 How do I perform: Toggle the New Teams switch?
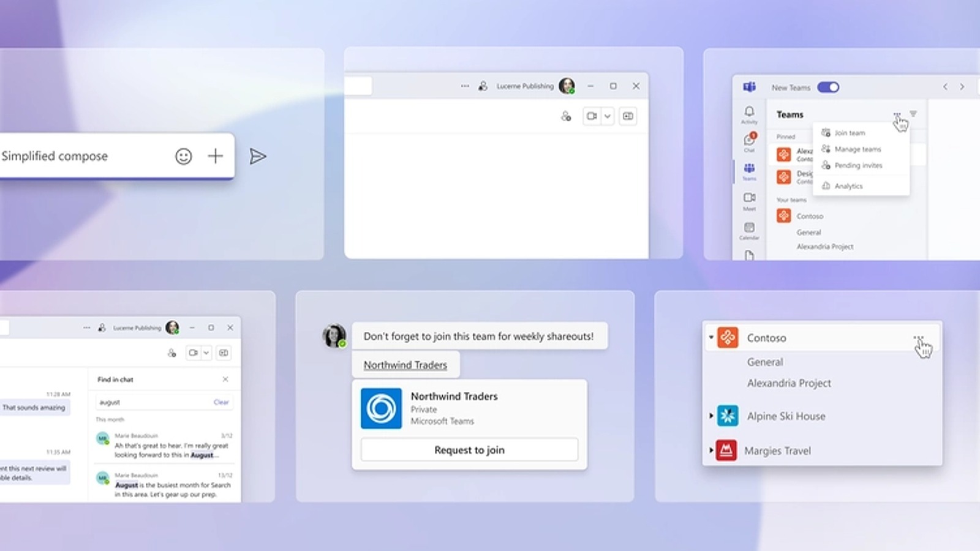[x=828, y=87]
